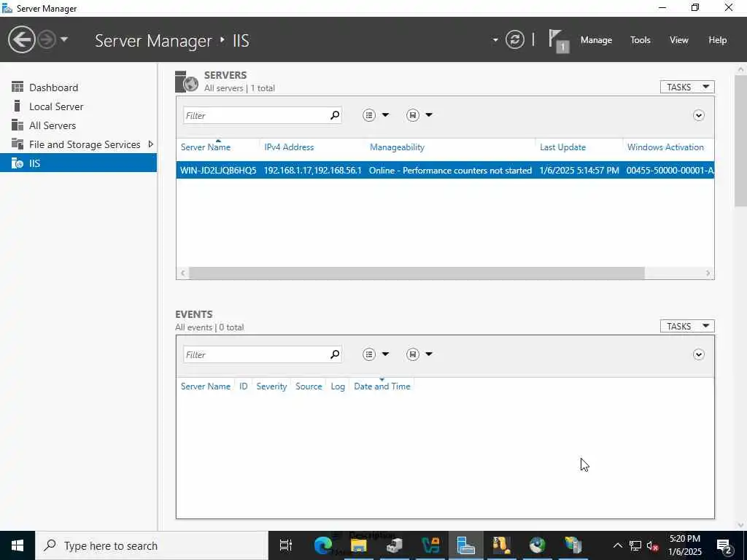Launch Microsoft Edge from the taskbar
The height and width of the screenshot is (560, 747).
pos(322,545)
